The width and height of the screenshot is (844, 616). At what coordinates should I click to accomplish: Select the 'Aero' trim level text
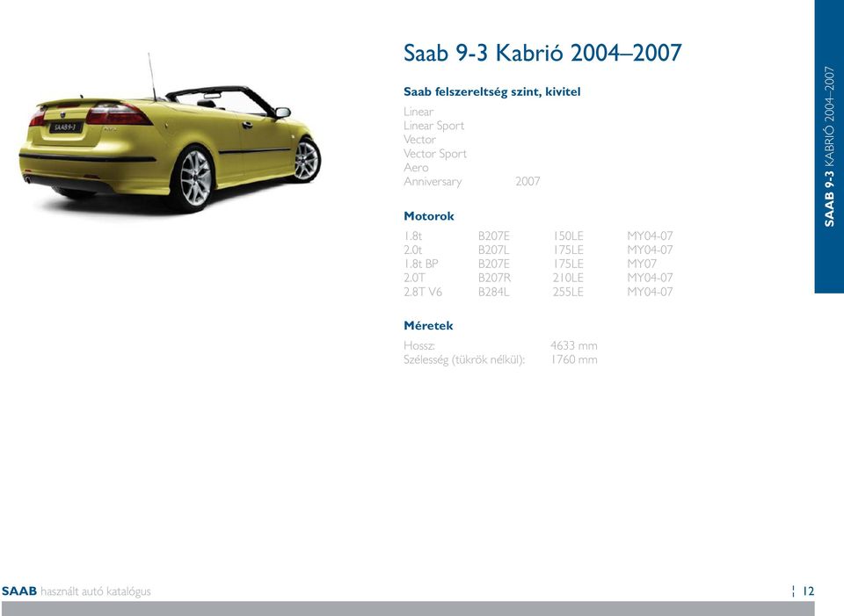pos(416,167)
